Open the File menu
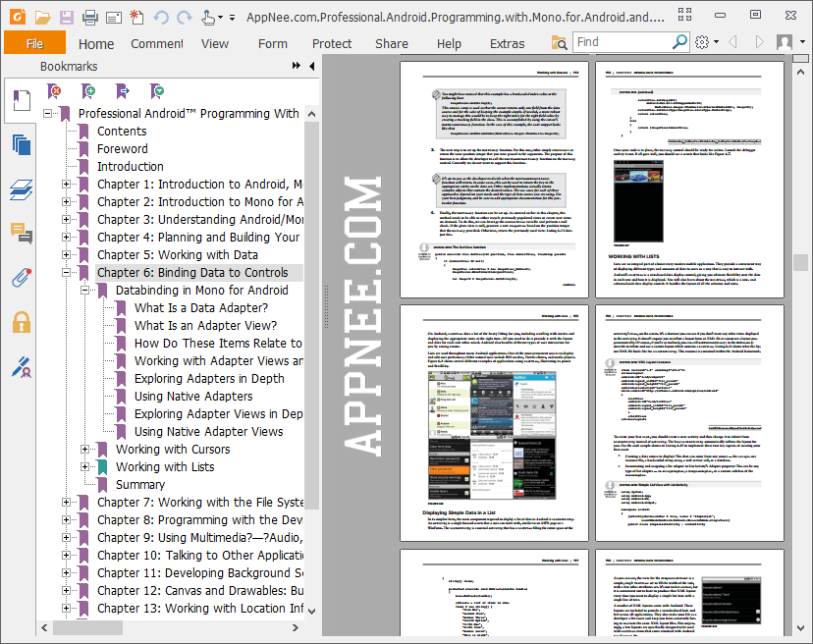 (x=34, y=42)
